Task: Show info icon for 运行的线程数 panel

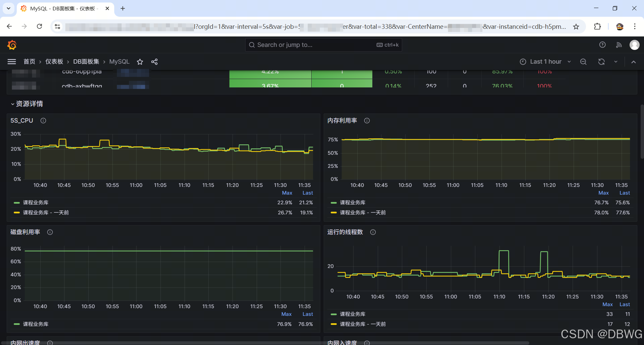Action: [373, 232]
